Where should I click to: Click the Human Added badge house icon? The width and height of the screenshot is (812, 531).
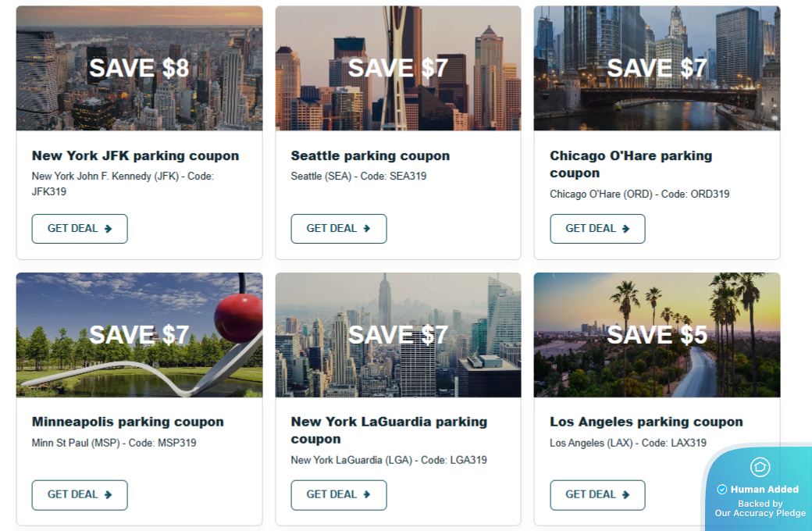(x=760, y=467)
